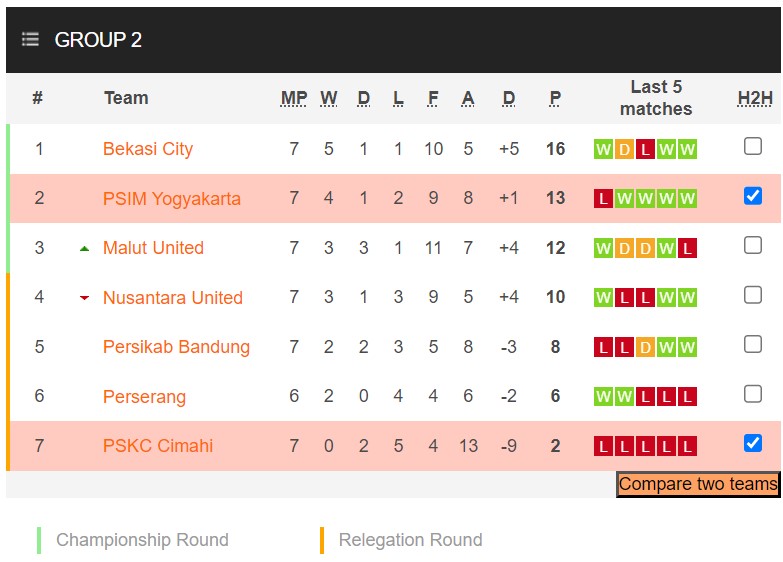The height and width of the screenshot is (562, 783).
Task: Click the red down arrow beside Nusantara United
Action: pyautogui.click(x=84, y=298)
